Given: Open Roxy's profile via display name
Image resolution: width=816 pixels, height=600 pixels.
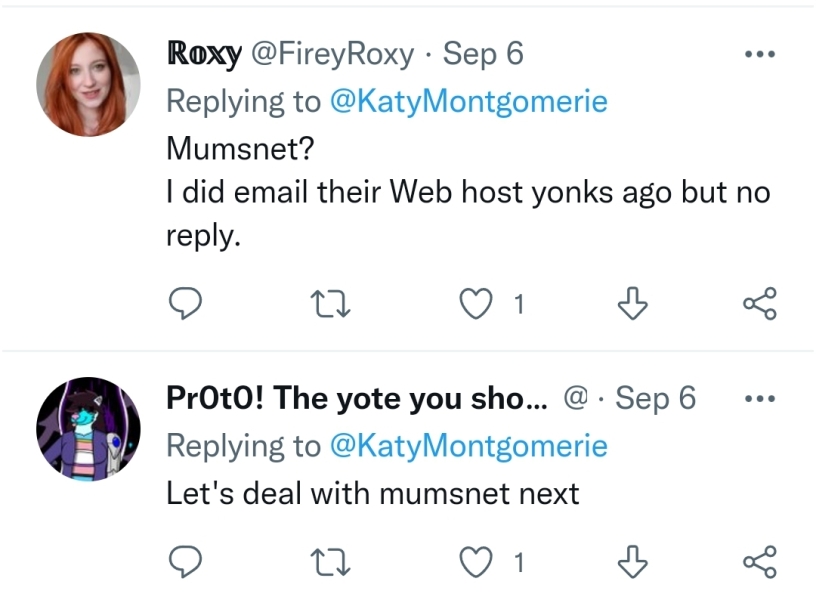Looking at the screenshot, I should coord(203,54).
